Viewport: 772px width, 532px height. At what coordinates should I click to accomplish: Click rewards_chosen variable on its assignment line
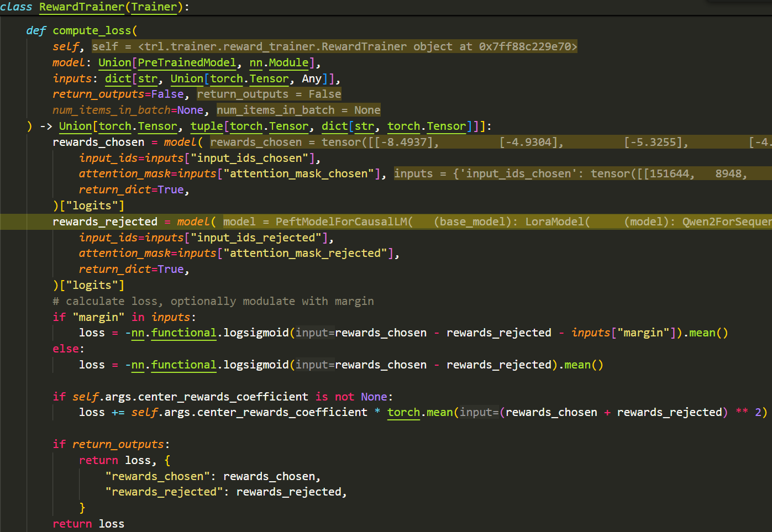pyautogui.click(x=98, y=142)
